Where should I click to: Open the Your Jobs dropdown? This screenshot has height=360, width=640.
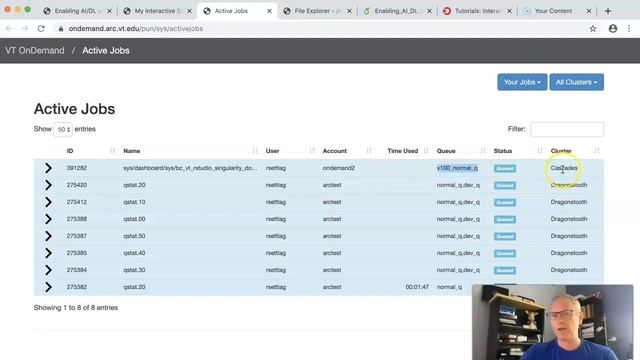tap(522, 82)
